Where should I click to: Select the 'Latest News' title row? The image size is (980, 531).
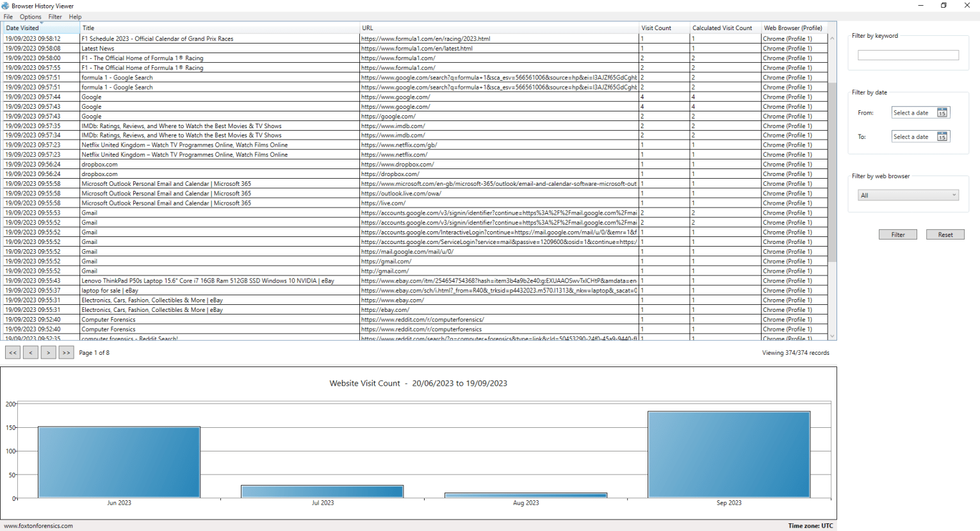pos(415,48)
